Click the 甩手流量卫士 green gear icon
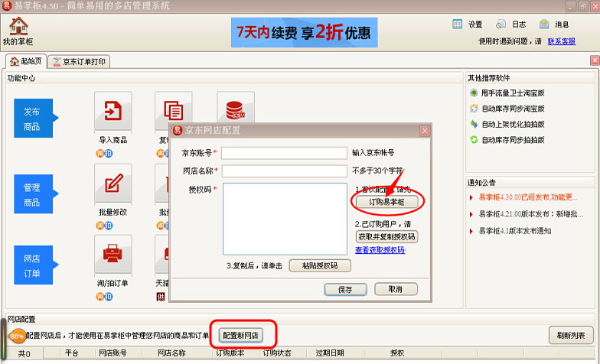Screen dimensions: 600x364 pos(474,93)
